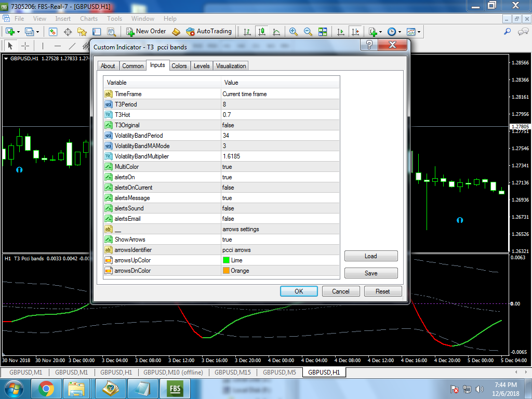
Task: Open MetaEditor from the yellow book icon
Action: click(x=176, y=32)
